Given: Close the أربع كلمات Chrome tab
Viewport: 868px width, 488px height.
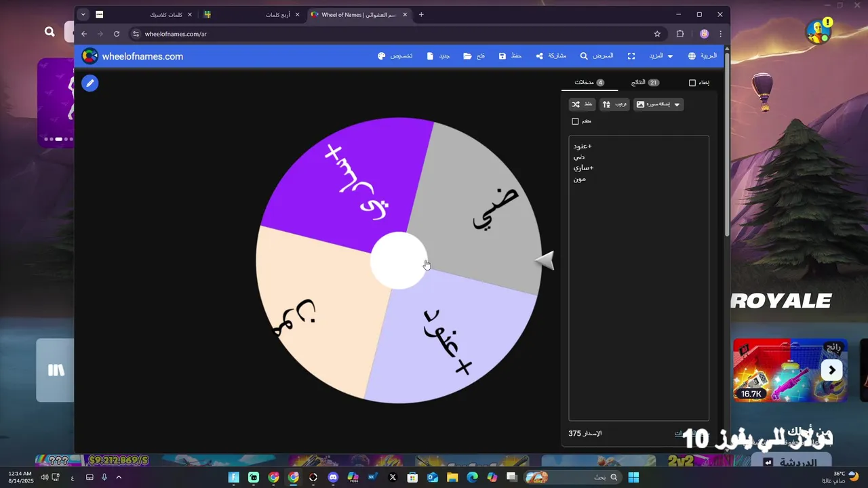Looking at the screenshot, I should click(297, 14).
